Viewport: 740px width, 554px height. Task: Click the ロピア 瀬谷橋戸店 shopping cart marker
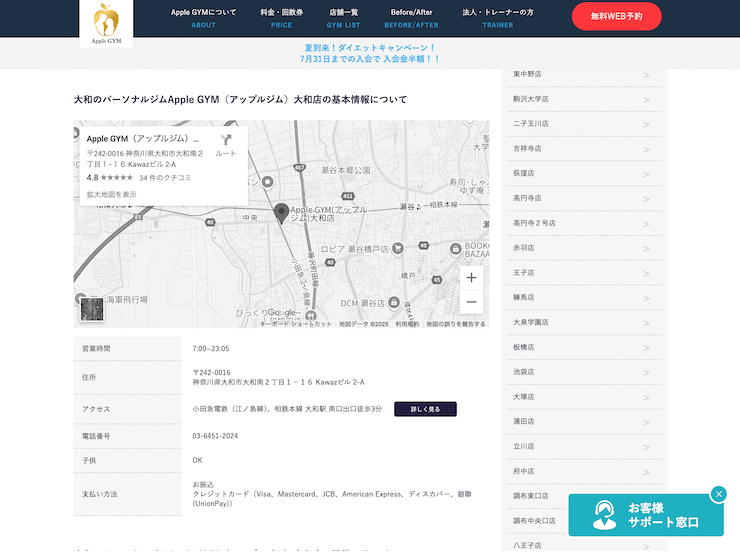(x=398, y=248)
